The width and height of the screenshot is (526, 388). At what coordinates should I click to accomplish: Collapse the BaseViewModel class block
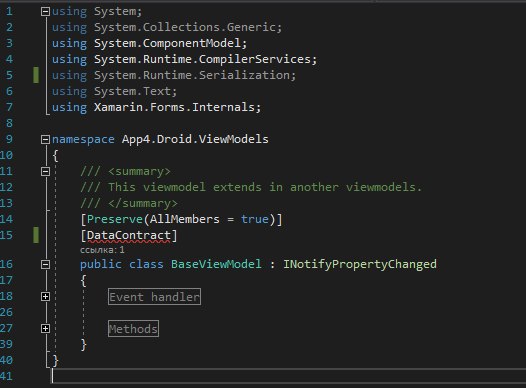[45, 265]
